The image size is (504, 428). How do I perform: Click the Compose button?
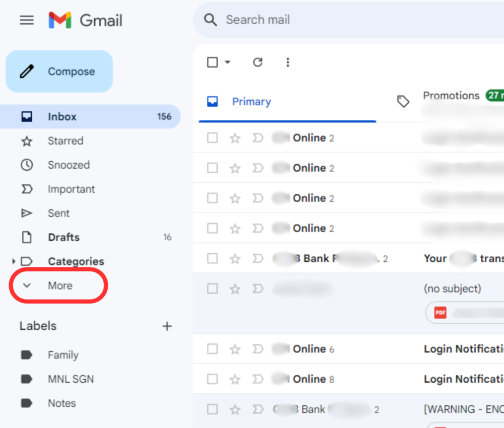click(x=59, y=71)
